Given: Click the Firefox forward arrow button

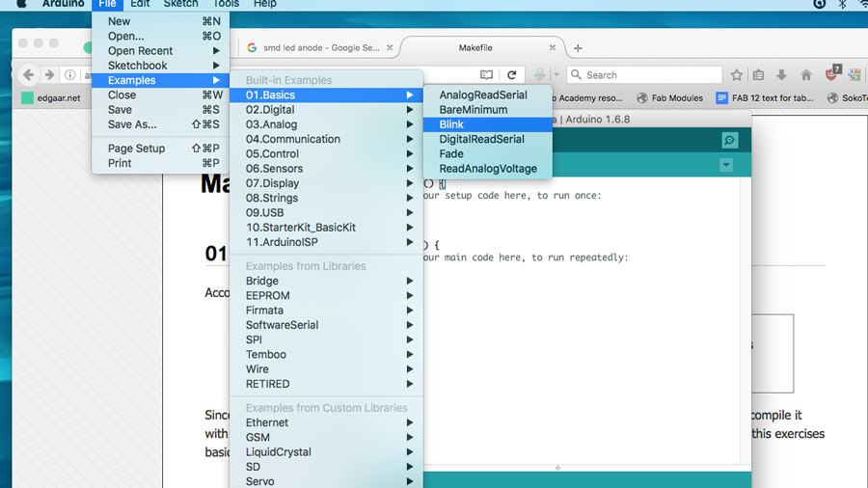Looking at the screenshot, I should [x=50, y=74].
